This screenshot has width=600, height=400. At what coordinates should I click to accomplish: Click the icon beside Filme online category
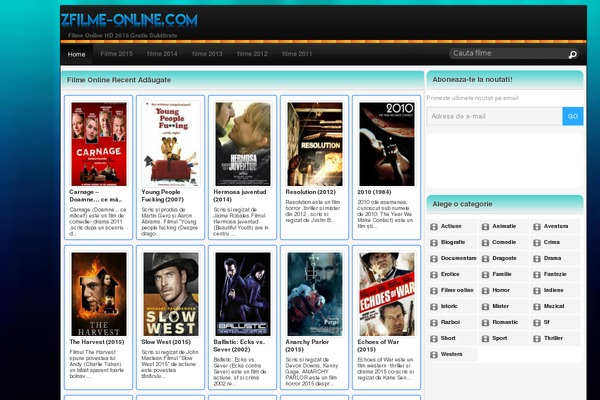tap(434, 291)
